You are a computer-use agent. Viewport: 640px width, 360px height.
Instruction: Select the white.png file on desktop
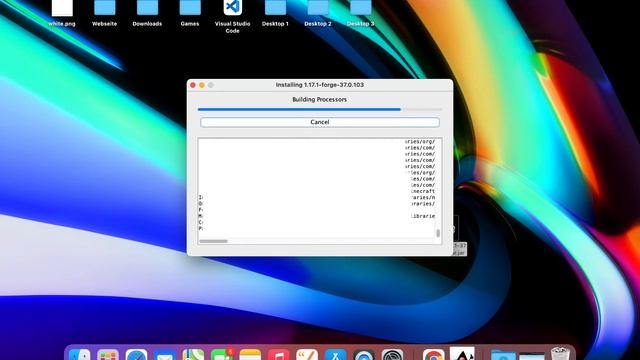pos(62,12)
